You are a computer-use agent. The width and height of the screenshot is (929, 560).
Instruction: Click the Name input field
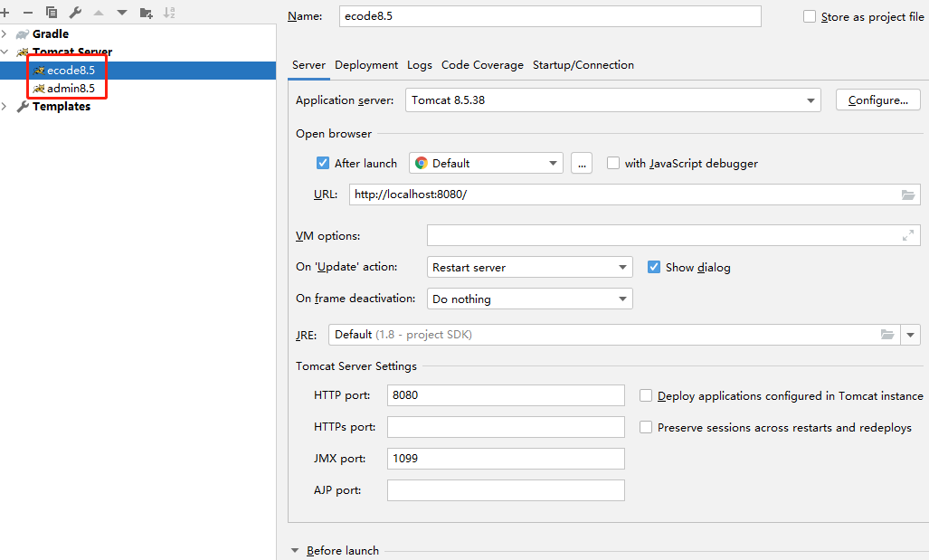pyautogui.click(x=550, y=16)
